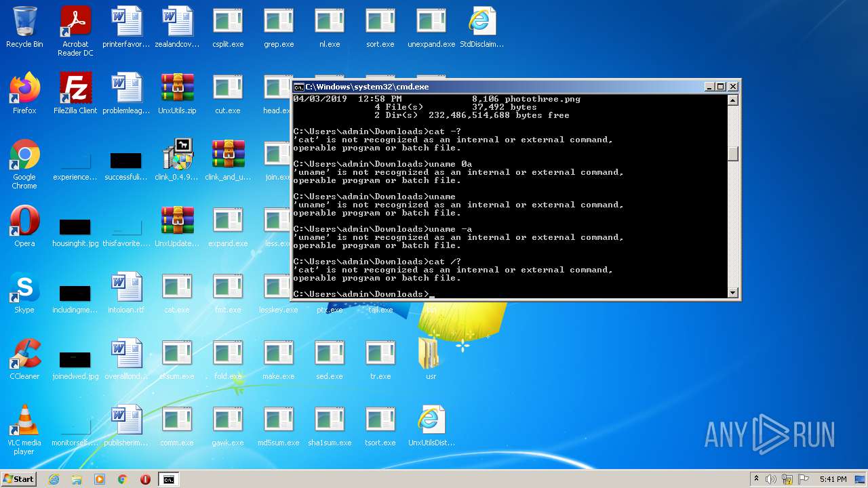Viewport: 868px width, 488px height.
Task: Select the problemleag Word document
Action: (126, 94)
